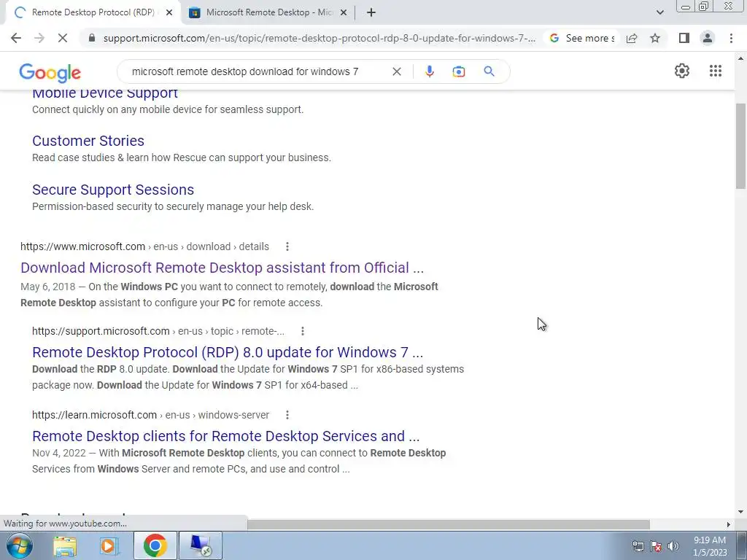
Task: Expand the tab search dropdown arrow
Action: 659,13
